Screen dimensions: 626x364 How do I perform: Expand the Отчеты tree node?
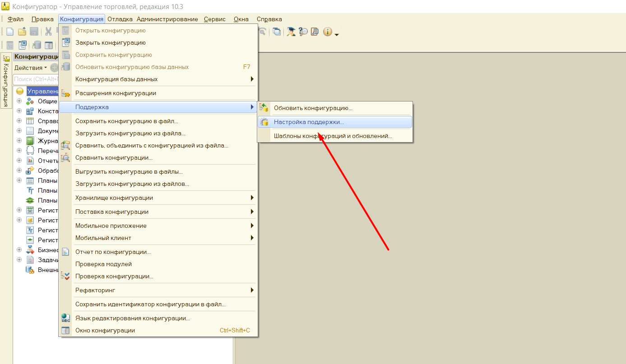pos(19,161)
